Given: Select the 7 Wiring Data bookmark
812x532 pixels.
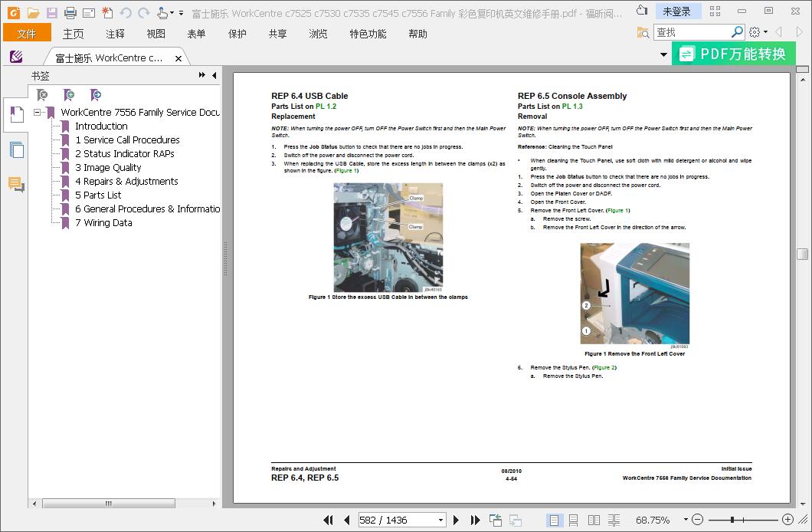Looking at the screenshot, I should 103,223.
